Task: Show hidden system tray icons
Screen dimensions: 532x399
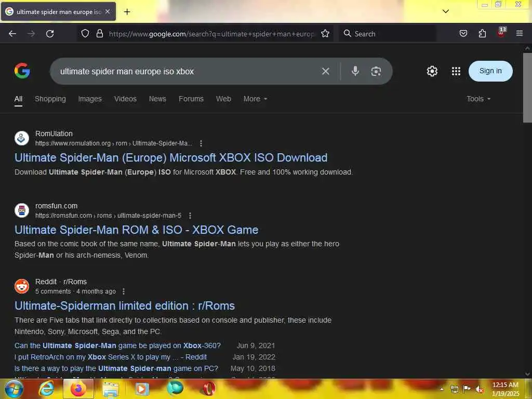Action: pyautogui.click(x=442, y=389)
